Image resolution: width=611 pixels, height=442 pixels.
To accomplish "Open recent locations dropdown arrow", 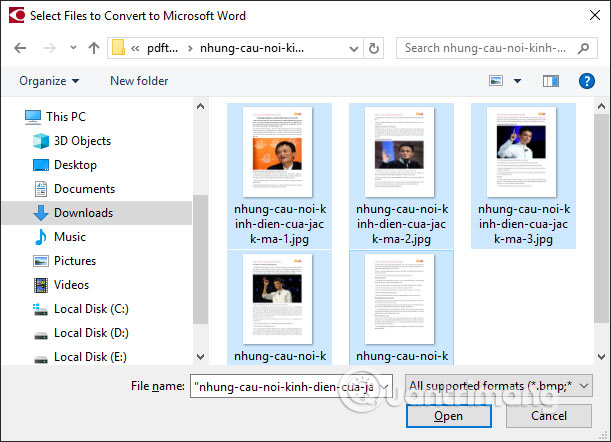I will (73, 48).
